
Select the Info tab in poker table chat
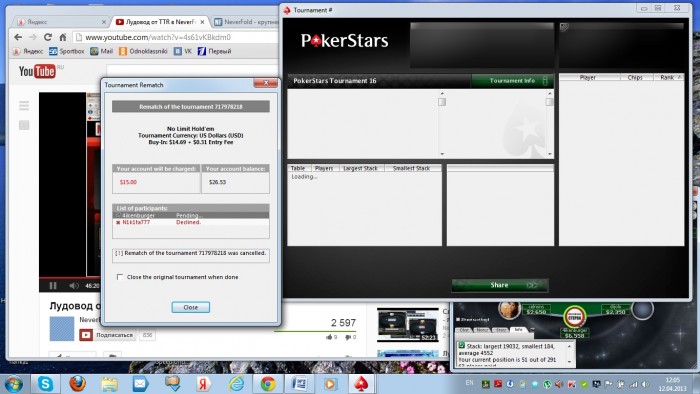[518, 330]
